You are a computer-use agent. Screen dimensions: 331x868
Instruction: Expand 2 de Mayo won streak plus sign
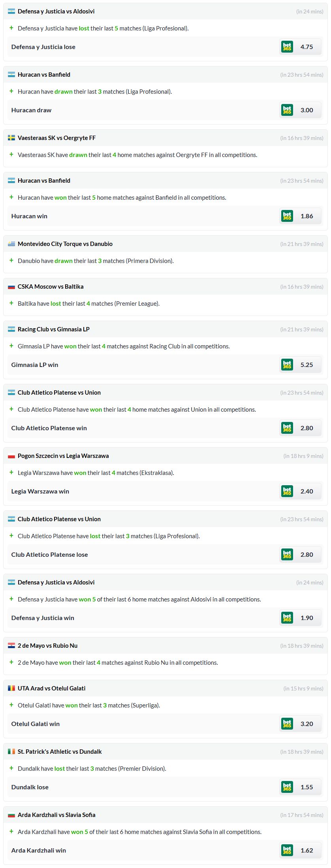click(11, 662)
